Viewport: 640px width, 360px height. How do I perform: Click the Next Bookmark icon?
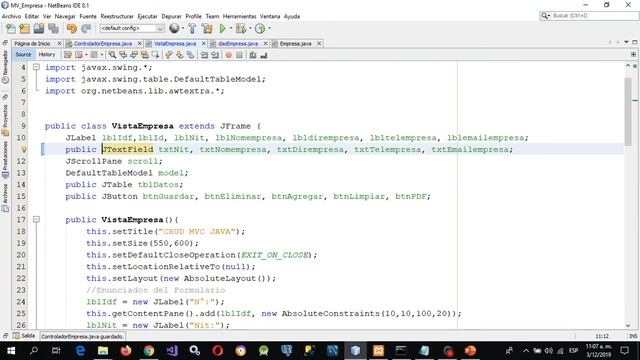(x=180, y=55)
